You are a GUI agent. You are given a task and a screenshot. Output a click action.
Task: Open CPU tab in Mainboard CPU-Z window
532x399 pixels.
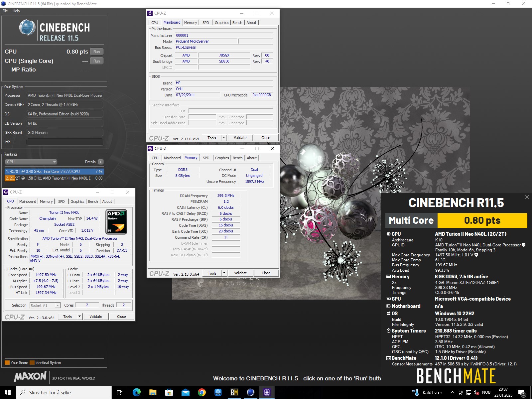pos(155,23)
